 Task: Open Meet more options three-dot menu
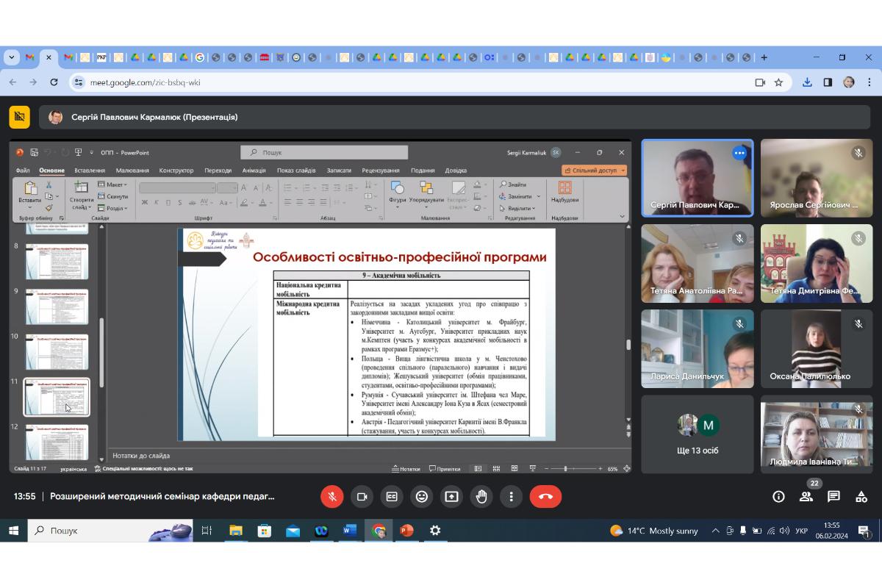point(511,497)
